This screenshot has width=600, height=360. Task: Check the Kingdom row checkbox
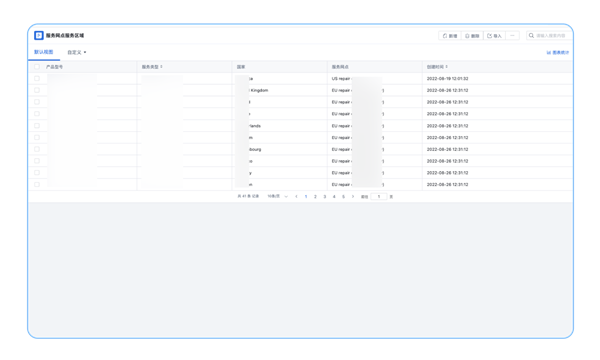[x=37, y=90]
